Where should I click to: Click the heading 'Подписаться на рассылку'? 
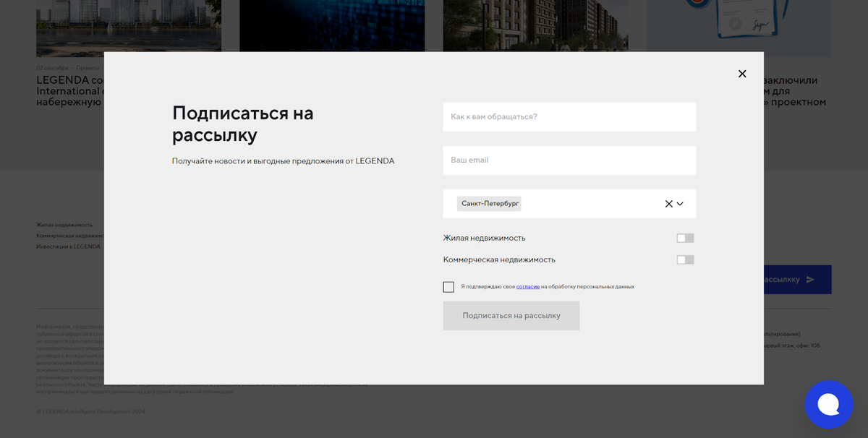tap(243, 124)
